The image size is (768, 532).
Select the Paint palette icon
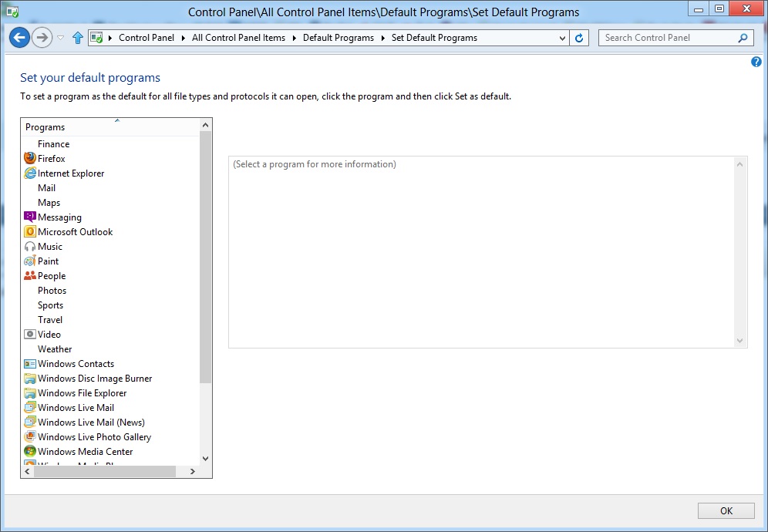tap(30, 261)
